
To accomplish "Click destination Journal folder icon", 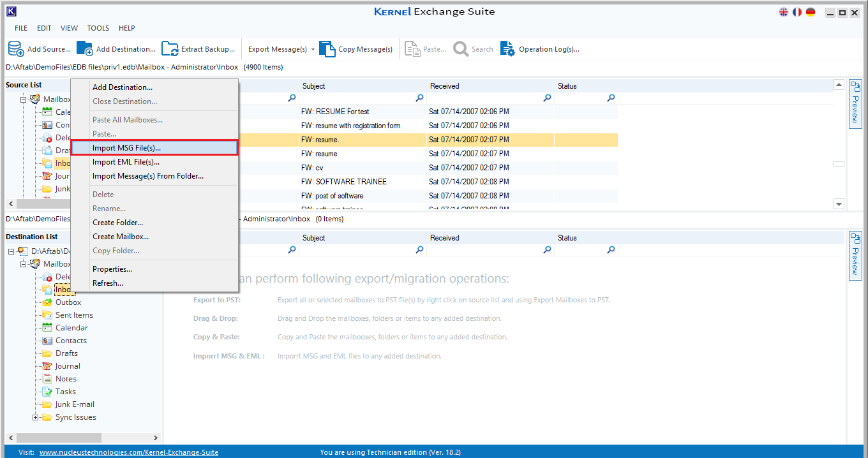I will [47, 366].
